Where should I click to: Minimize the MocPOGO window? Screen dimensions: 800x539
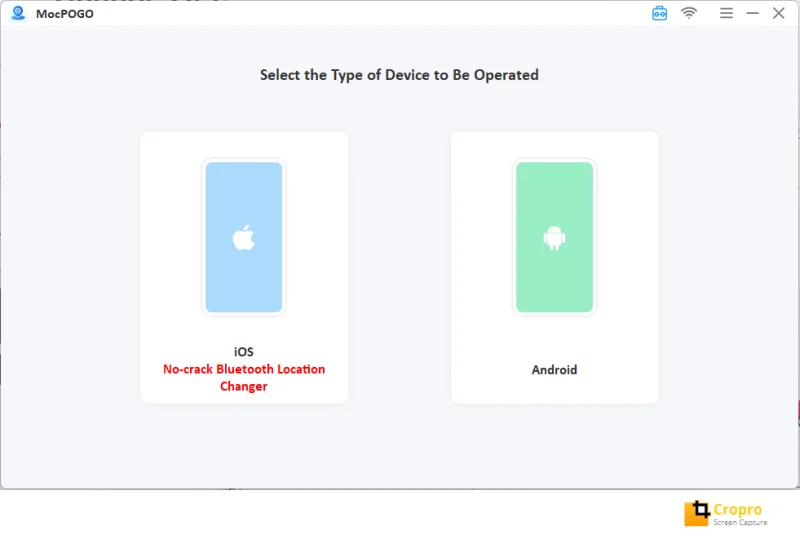coord(753,13)
